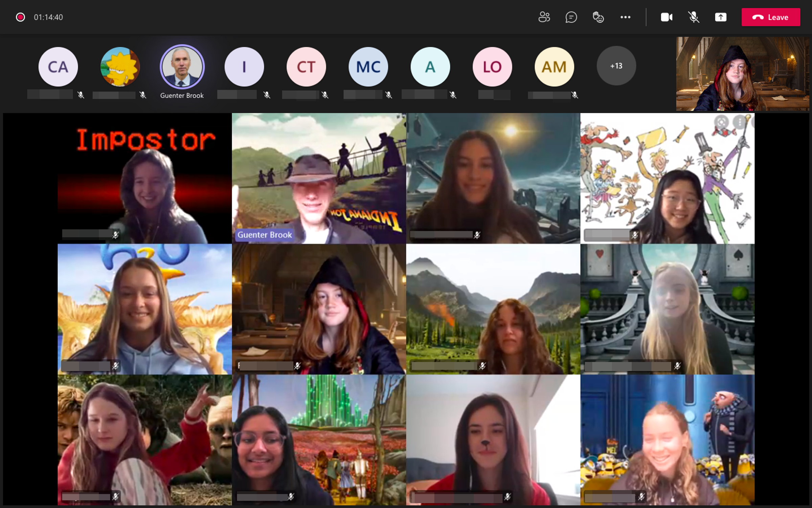812x508 pixels.
Task: Select the Gru and Minions video tile
Action: 668,440
